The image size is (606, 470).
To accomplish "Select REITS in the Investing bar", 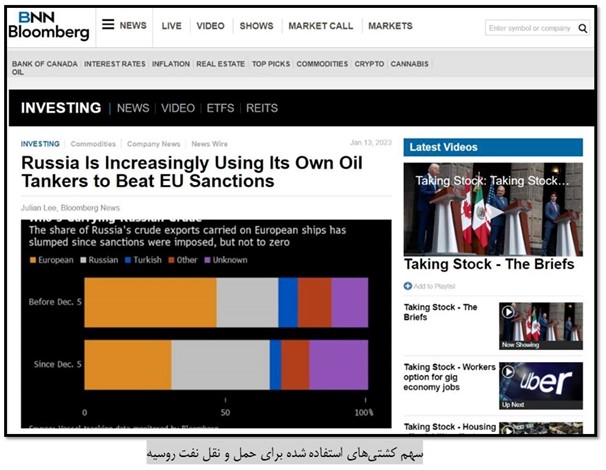I will click(262, 108).
